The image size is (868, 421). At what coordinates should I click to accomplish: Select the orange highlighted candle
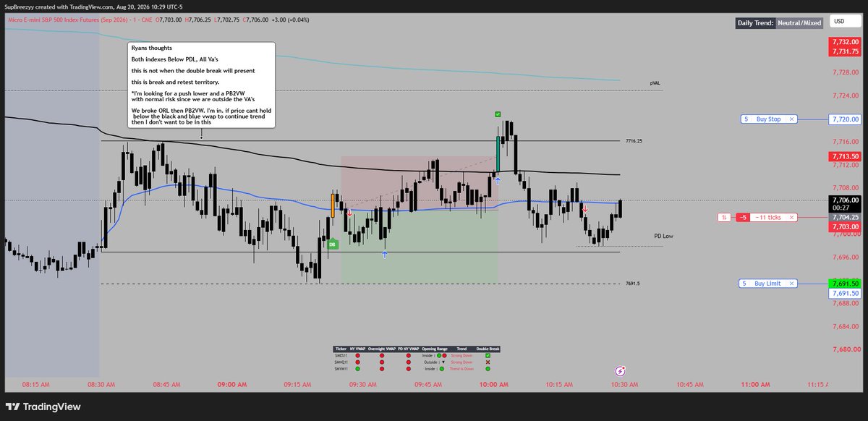pos(333,205)
